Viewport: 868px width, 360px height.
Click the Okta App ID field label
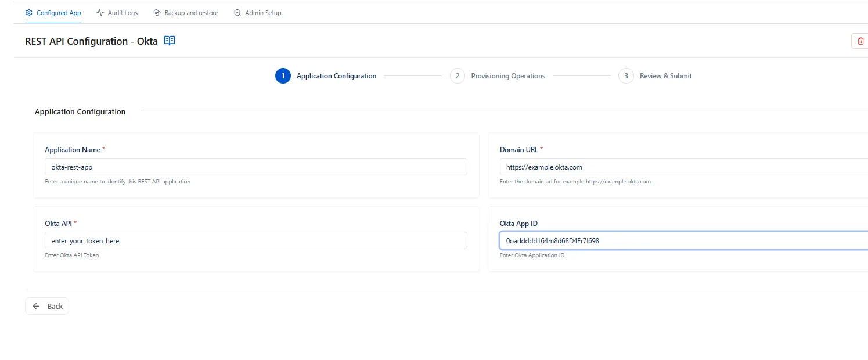pyautogui.click(x=518, y=224)
